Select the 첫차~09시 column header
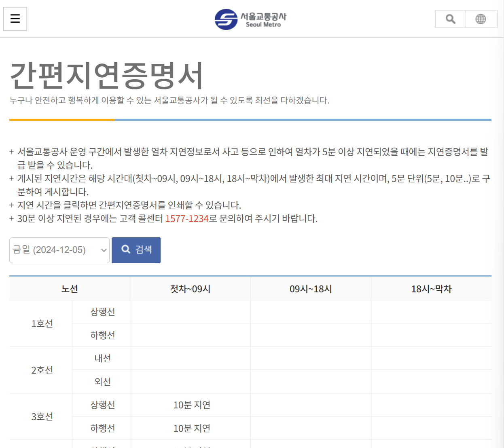Image resolution: width=504 pixels, height=448 pixels. 190,288
